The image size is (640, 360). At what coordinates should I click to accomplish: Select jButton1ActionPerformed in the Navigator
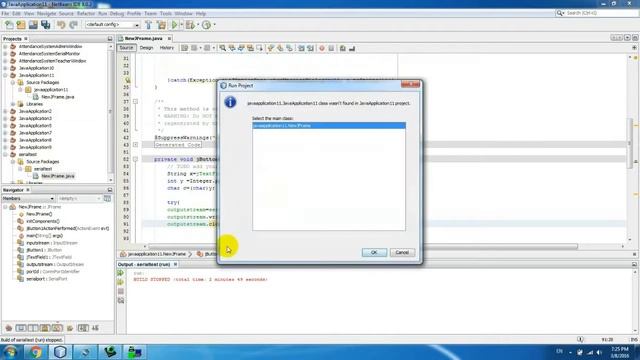point(67,229)
